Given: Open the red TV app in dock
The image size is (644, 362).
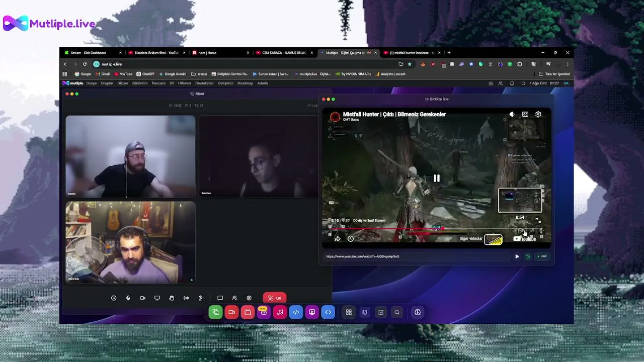Looking at the screenshot, I should click(x=248, y=312).
